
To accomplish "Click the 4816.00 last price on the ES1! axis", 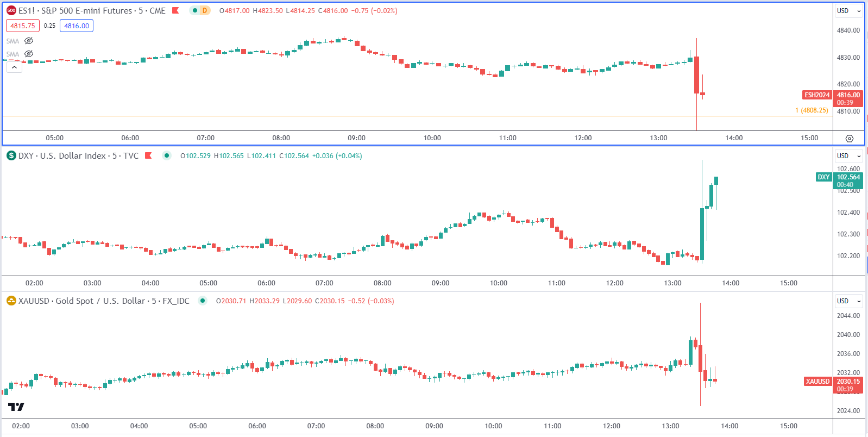I will (x=848, y=95).
